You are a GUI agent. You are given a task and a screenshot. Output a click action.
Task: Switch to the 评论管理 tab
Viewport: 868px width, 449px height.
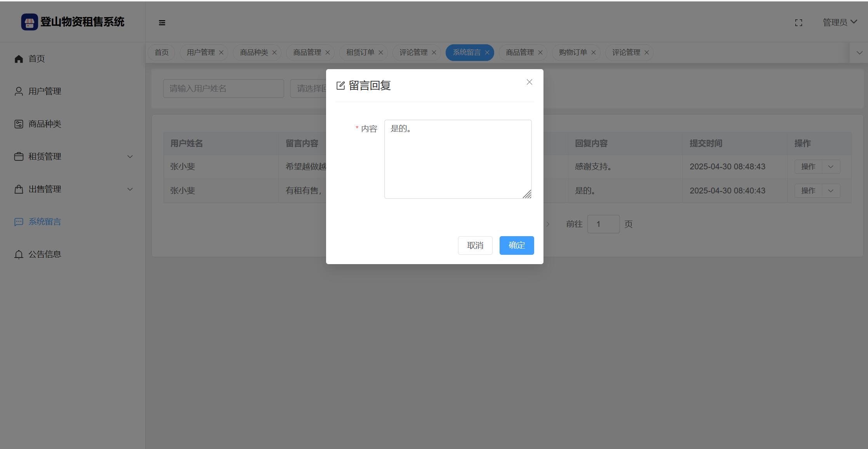click(x=413, y=52)
